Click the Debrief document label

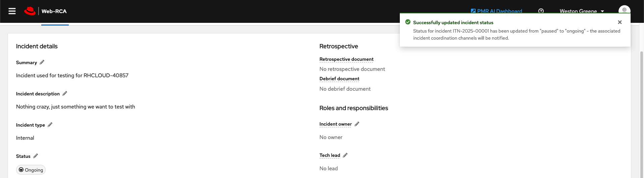[339, 79]
